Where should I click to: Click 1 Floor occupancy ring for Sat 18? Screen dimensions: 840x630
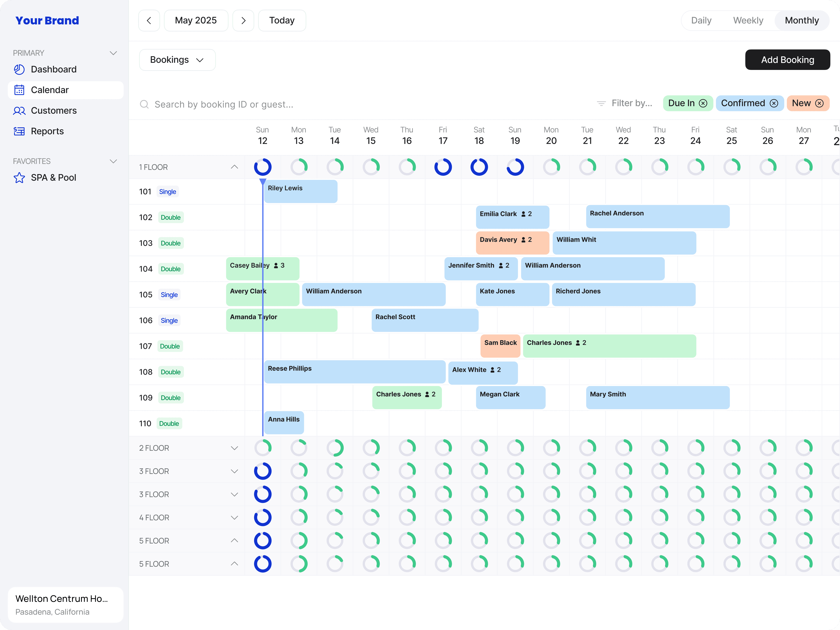coord(479,167)
